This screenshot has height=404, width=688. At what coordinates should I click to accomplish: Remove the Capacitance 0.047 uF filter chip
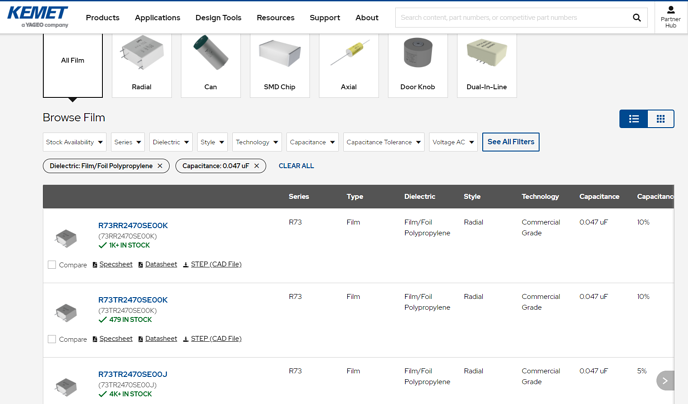click(257, 166)
